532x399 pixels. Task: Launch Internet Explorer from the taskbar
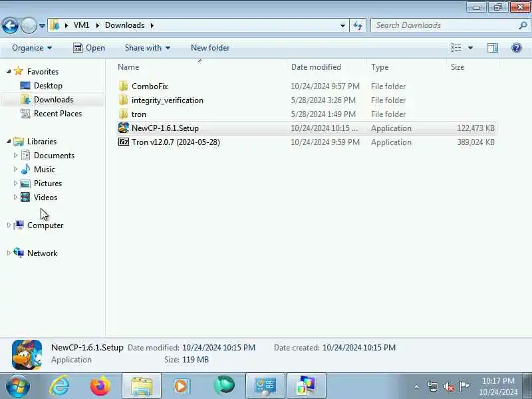(x=60, y=386)
